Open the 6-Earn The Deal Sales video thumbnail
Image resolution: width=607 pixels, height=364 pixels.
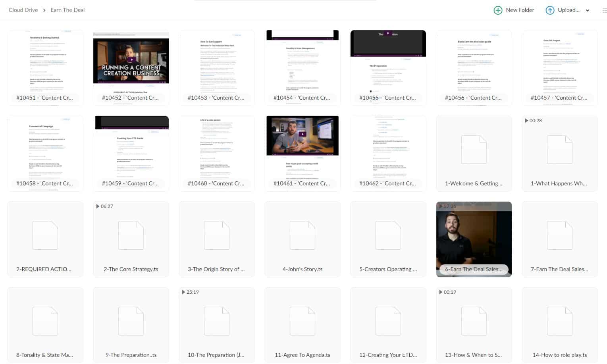(474, 234)
